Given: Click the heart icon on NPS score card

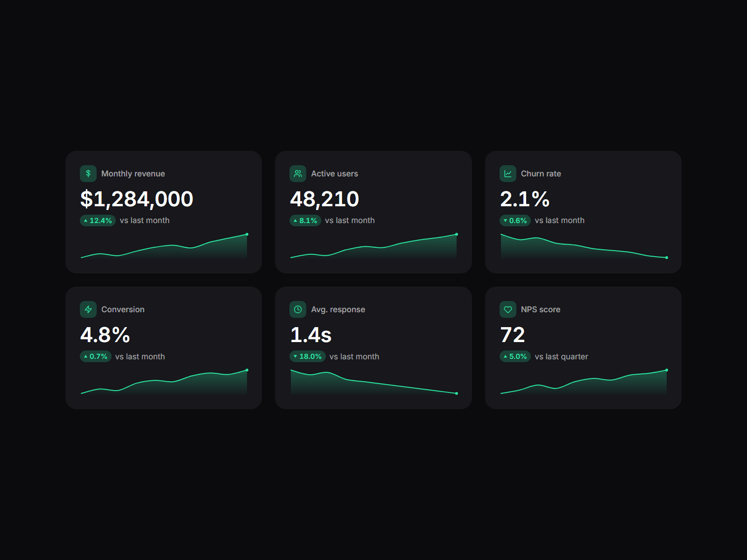Looking at the screenshot, I should pos(508,309).
